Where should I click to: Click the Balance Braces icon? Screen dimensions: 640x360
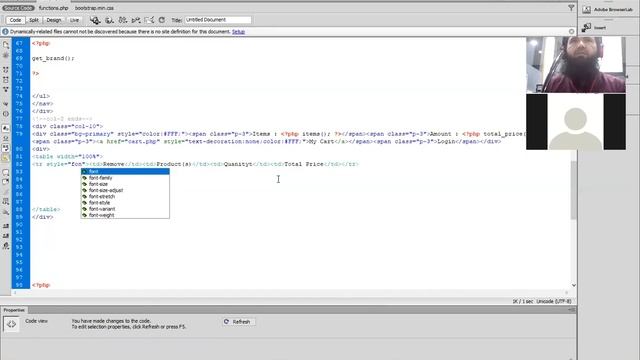click(6, 114)
